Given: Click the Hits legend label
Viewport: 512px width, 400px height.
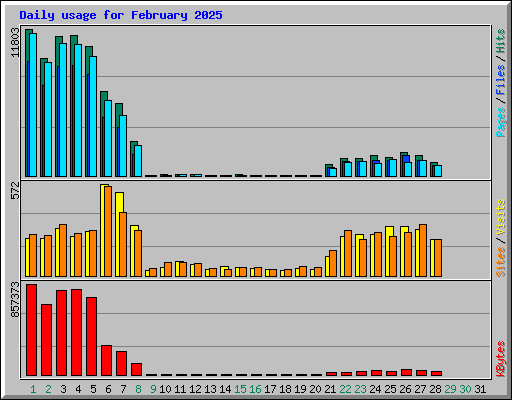Looking at the screenshot, I should pos(501,41).
